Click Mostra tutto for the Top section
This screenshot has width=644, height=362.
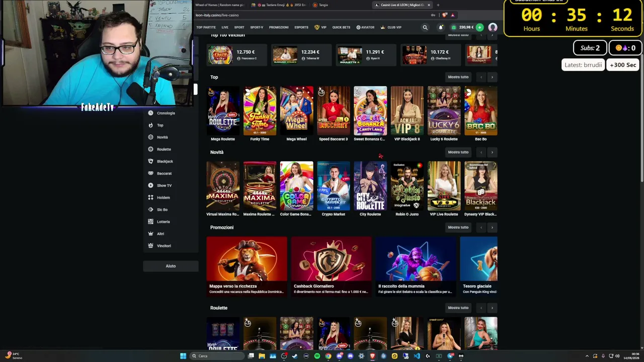click(458, 77)
